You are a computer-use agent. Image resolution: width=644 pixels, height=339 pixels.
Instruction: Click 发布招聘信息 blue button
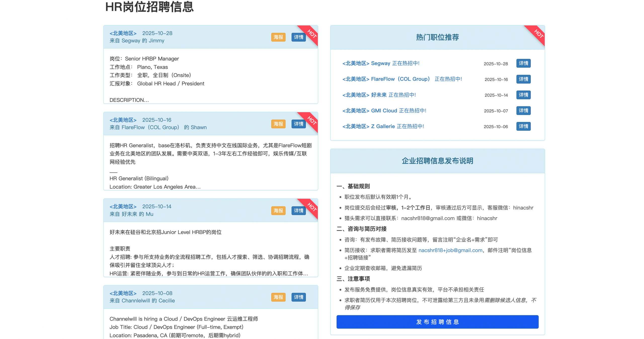(437, 322)
